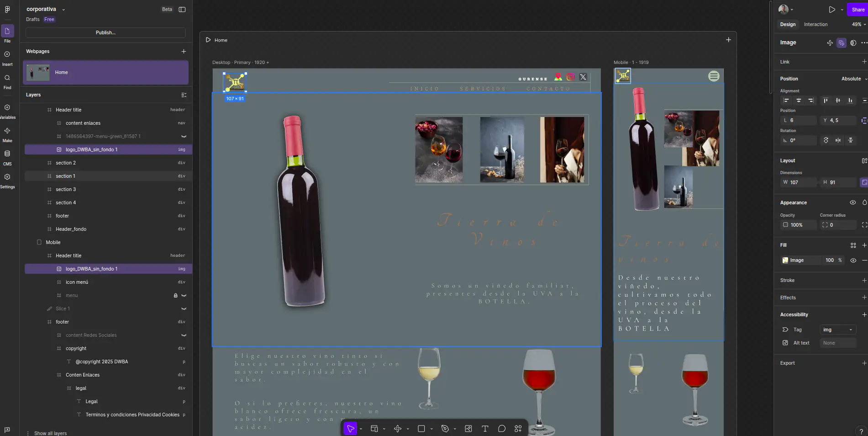This screenshot has width=868, height=436.
Task: Show the hidden Slice 1 layer
Action: pos(184,309)
